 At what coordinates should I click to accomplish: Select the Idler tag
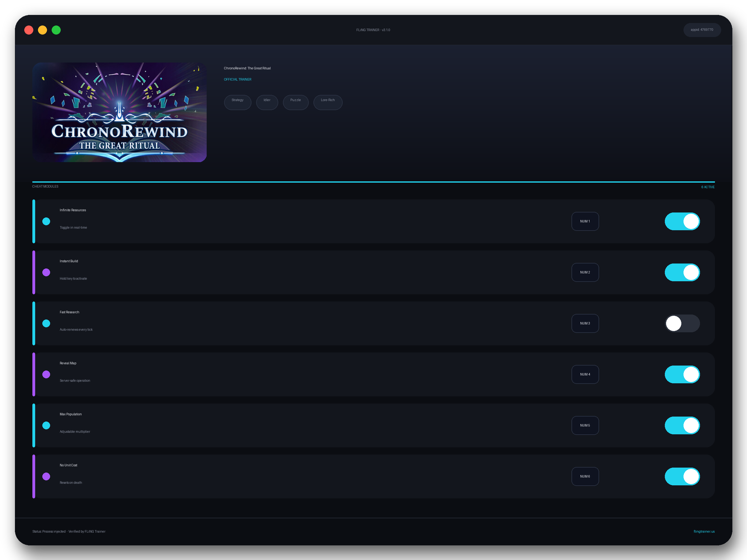pyautogui.click(x=267, y=102)
